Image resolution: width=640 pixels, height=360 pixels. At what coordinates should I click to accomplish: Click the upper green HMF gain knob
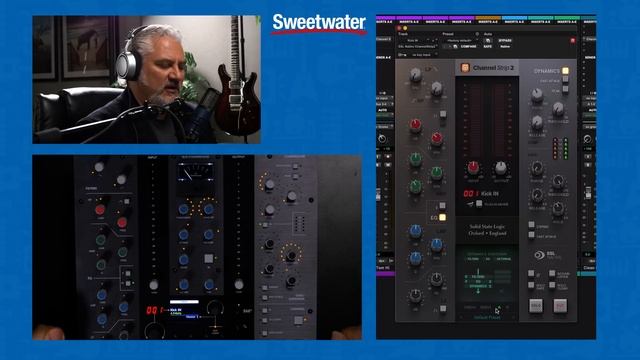(416, 159)
